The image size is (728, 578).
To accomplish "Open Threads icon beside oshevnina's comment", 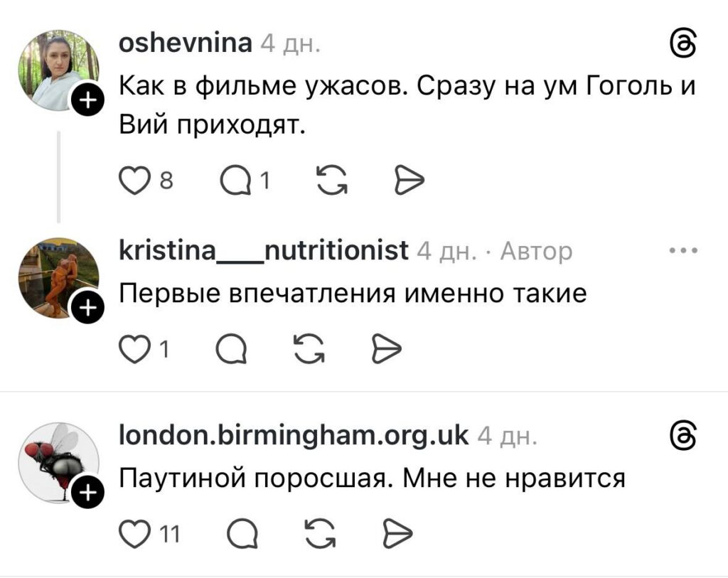I will pos(682,46).
